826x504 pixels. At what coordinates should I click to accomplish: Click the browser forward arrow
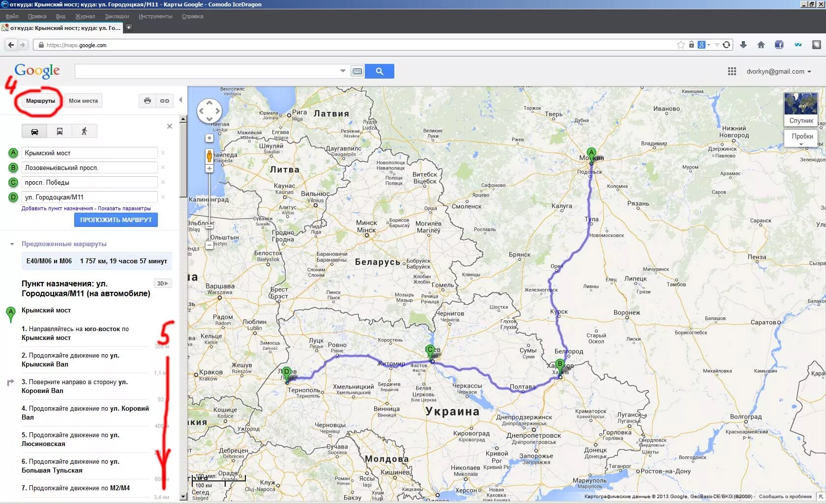[23, 45]
